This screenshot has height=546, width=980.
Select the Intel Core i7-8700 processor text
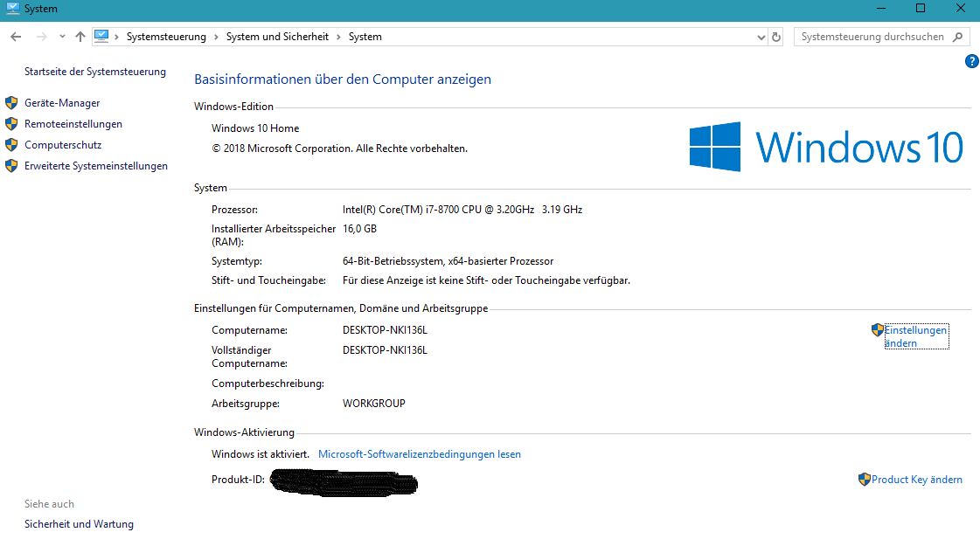pyautogui.click(x=462, y=210)
